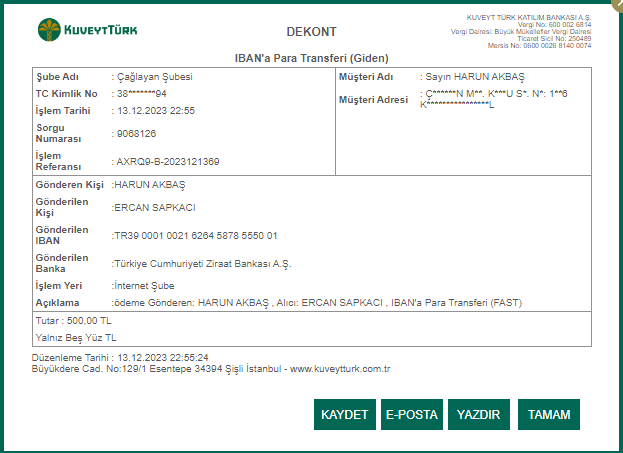Click recipient name ERCAN SAPKACI
The width and height of the screenshot is (623, 453).
(155, 207)
